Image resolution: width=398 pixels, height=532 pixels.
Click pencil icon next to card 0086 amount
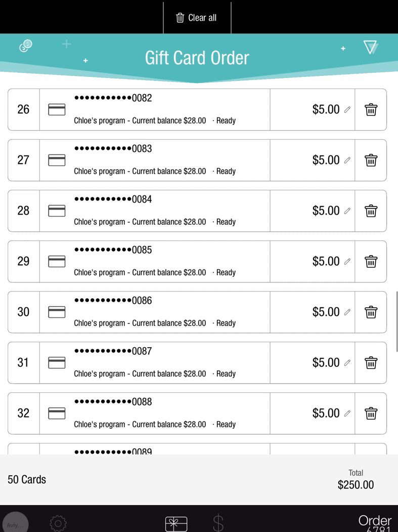[x=347, y=312]
